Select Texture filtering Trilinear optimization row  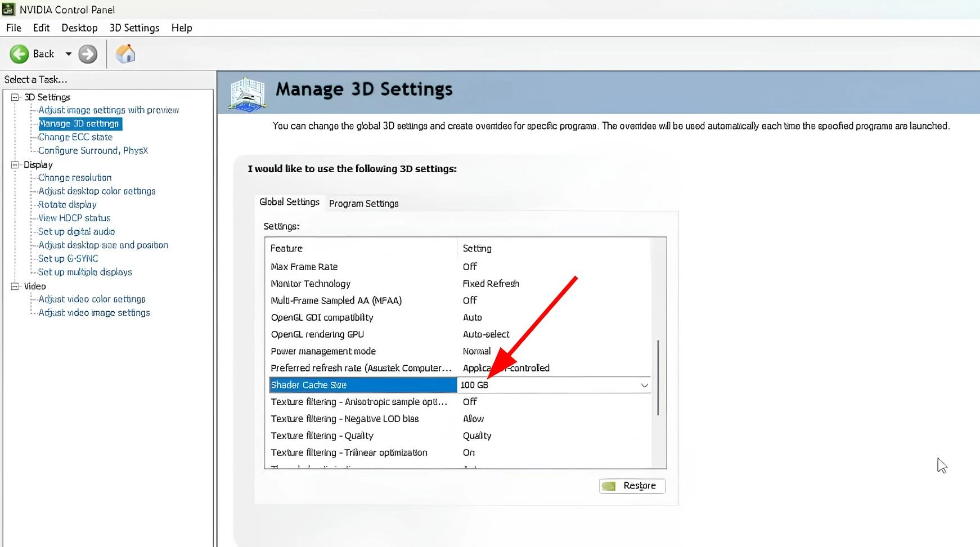[x=460, y=452]
